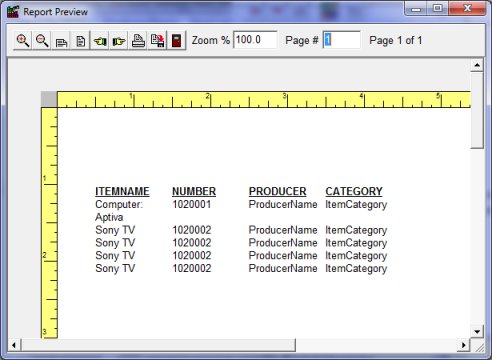The height and width of the screenshot is (360, 492).
Task: Click the zoom out magnifier icon
Action: click(x=42, y=41)
